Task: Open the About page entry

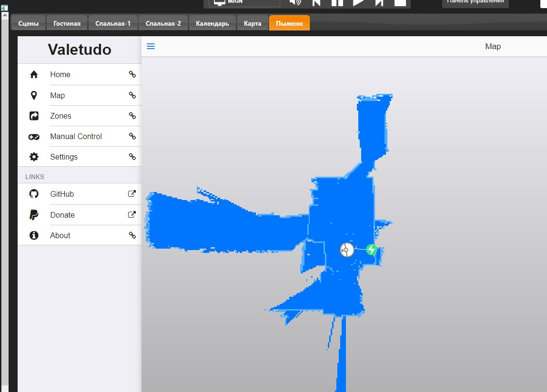Action: click(x=80, y=235)
